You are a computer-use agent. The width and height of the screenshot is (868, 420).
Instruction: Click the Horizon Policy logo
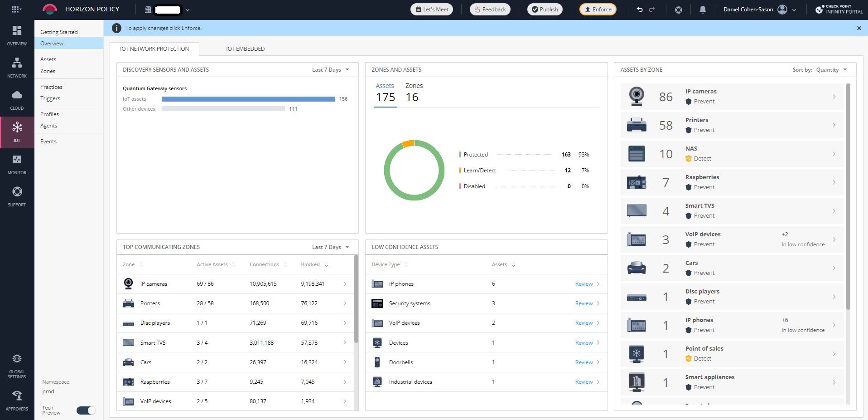49,9
